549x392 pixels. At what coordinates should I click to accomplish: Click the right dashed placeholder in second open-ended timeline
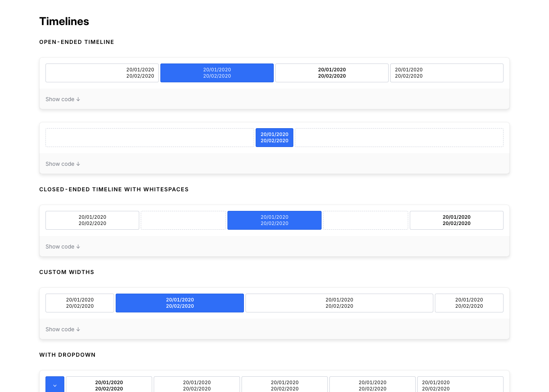(x=399, y=138)
